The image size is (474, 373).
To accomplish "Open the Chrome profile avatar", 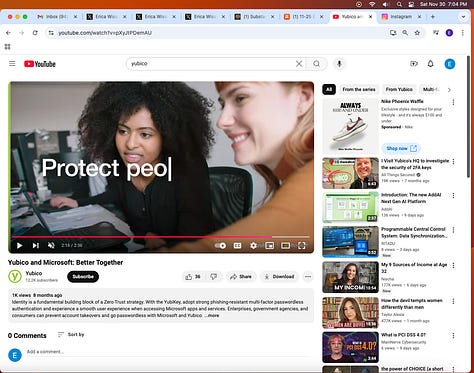I will coord(449,33).
